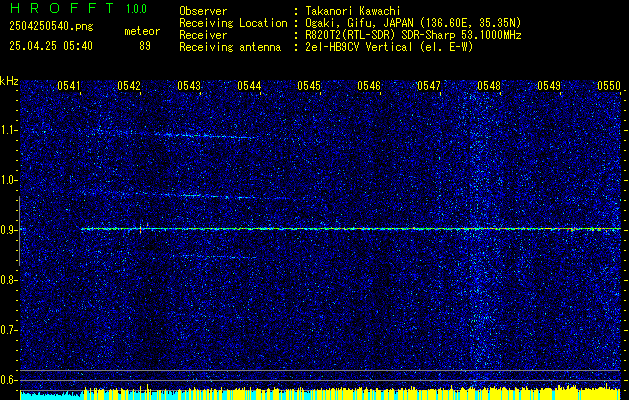Click the cyan section of the level bar
629x400 pixels.
(52, 395)
